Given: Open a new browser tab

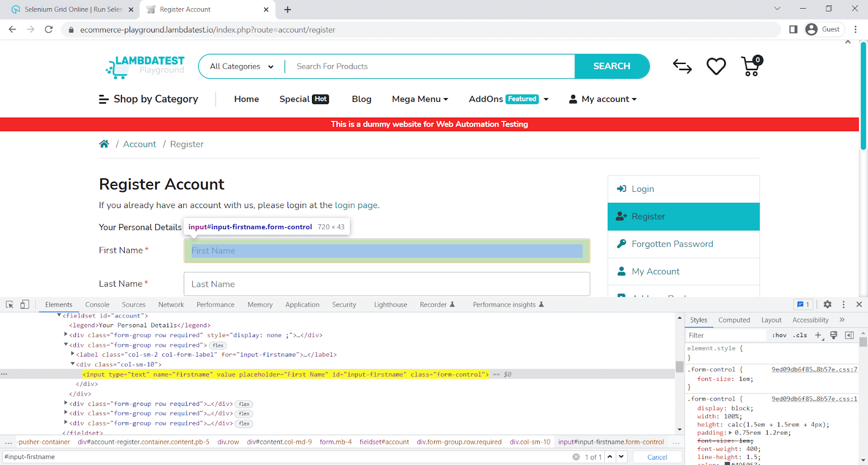Looking at the screenshot, I should pos(288,9).
